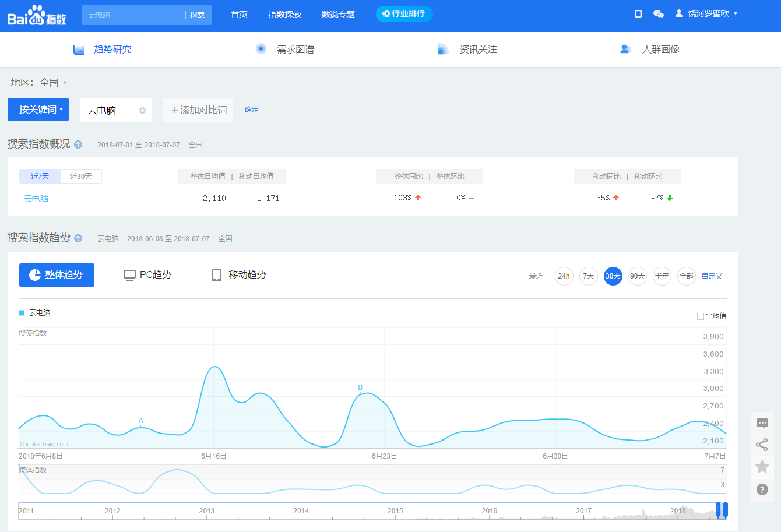
Task: Click the star favorite icon
Action: (x=762, y=466)
